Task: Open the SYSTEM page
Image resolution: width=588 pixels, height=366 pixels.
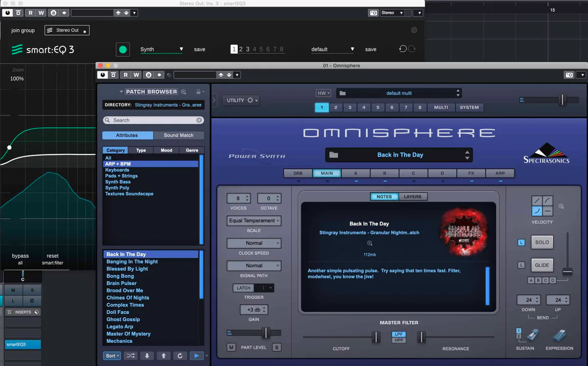Action: click(469, 107)
